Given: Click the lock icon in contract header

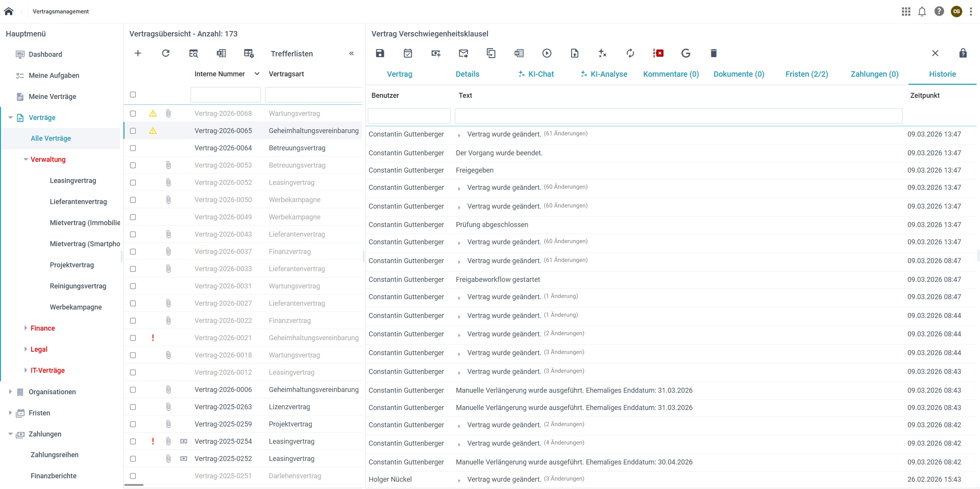Looking at the screenshot, I should pos(963,53).
